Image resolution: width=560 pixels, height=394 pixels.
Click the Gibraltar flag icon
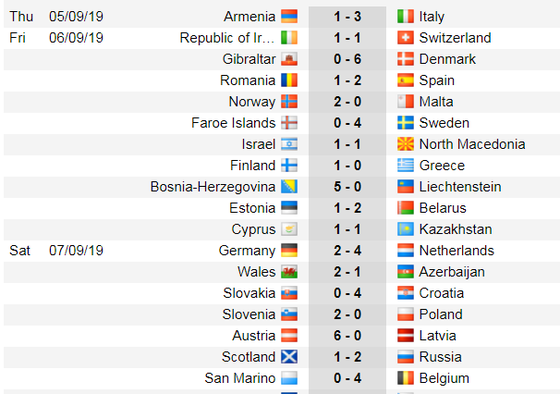289,59
